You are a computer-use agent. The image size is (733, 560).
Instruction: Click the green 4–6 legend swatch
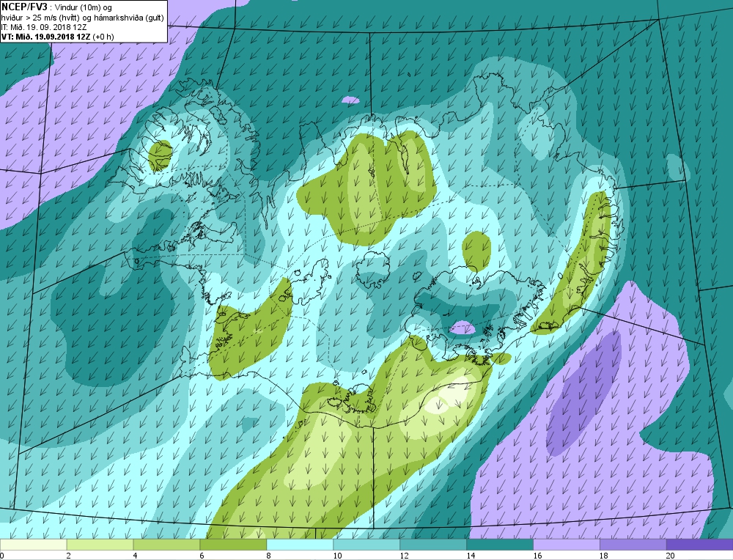pos(167,545)
